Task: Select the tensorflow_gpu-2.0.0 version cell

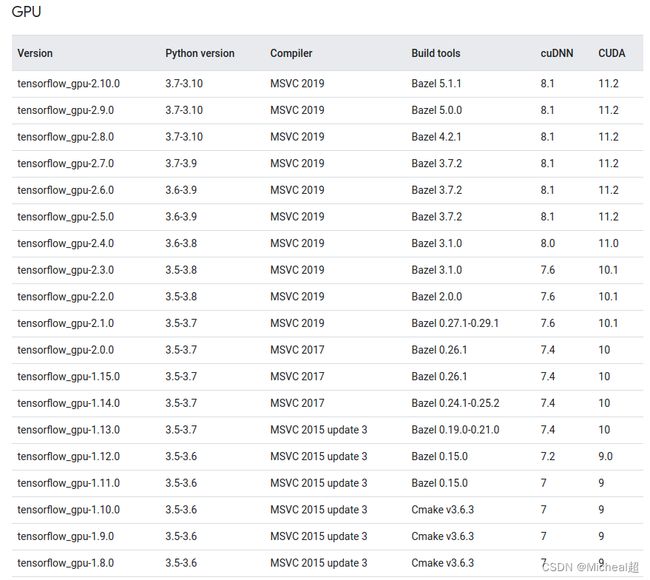Action: [x=65, y=350]
